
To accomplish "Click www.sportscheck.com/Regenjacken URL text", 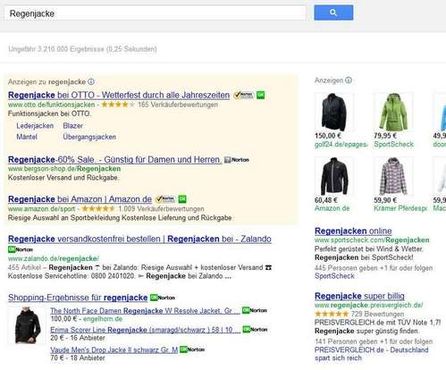I will [372, 240].
